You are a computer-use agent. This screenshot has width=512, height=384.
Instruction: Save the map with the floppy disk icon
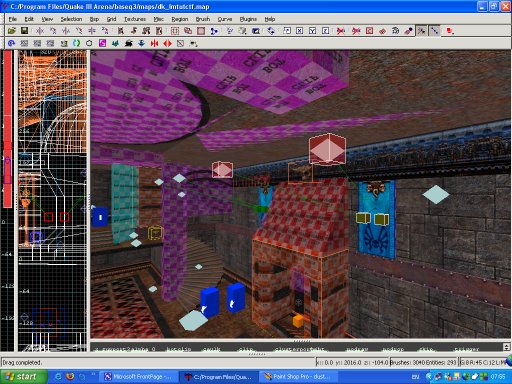pos(24,31)
